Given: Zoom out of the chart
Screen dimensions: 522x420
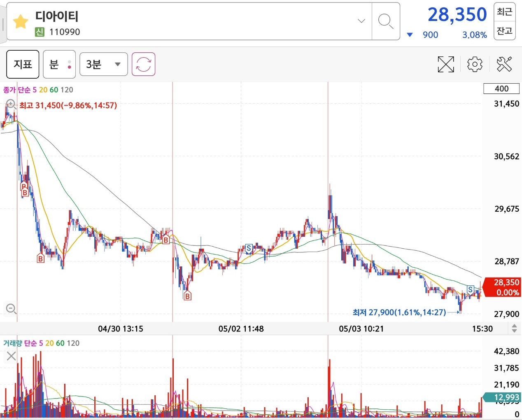Looking at the screenshot, I should pyautogui.click(x=11, y=308).
